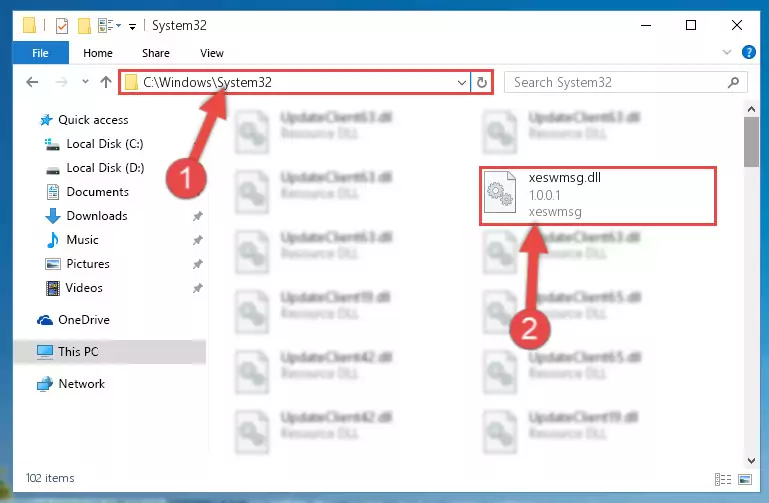Close the System32 window
The width and height of the screenshot is (769, 503).
tap(737, 25)
